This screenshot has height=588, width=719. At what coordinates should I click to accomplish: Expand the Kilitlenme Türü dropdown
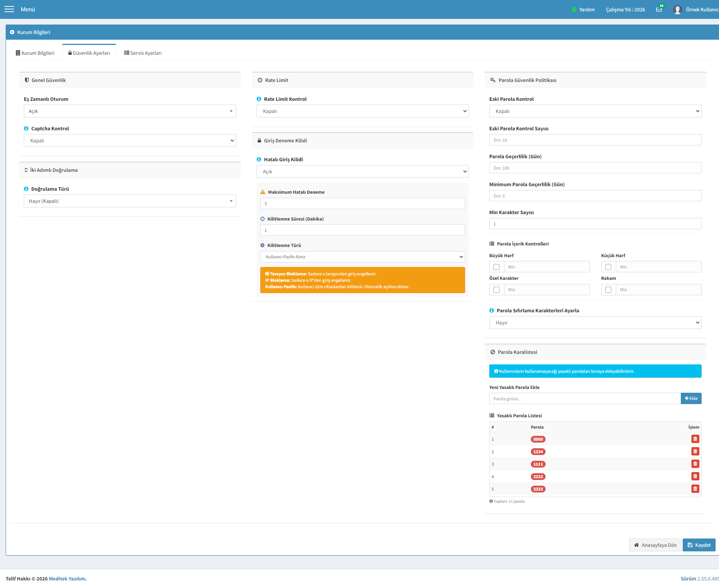click(x=363, y=257)
